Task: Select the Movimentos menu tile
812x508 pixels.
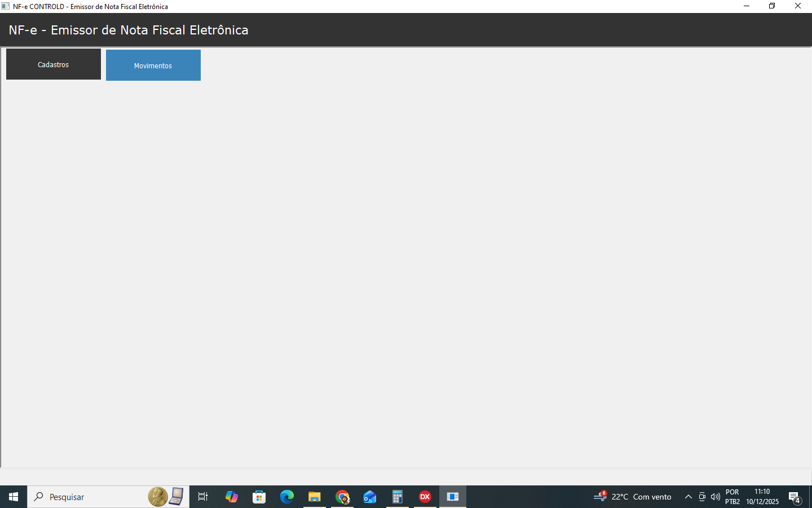Action: pyautogui.click(x=153, y=65)
